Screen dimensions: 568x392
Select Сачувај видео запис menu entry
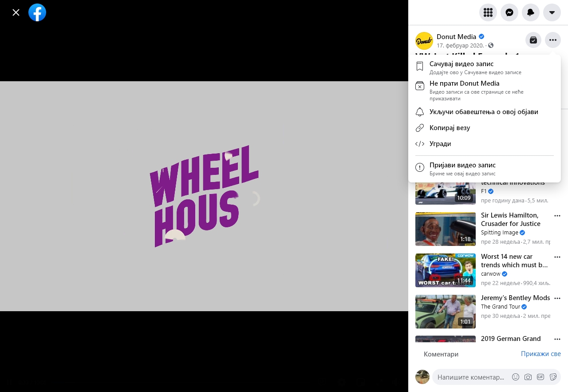[485, 67]
